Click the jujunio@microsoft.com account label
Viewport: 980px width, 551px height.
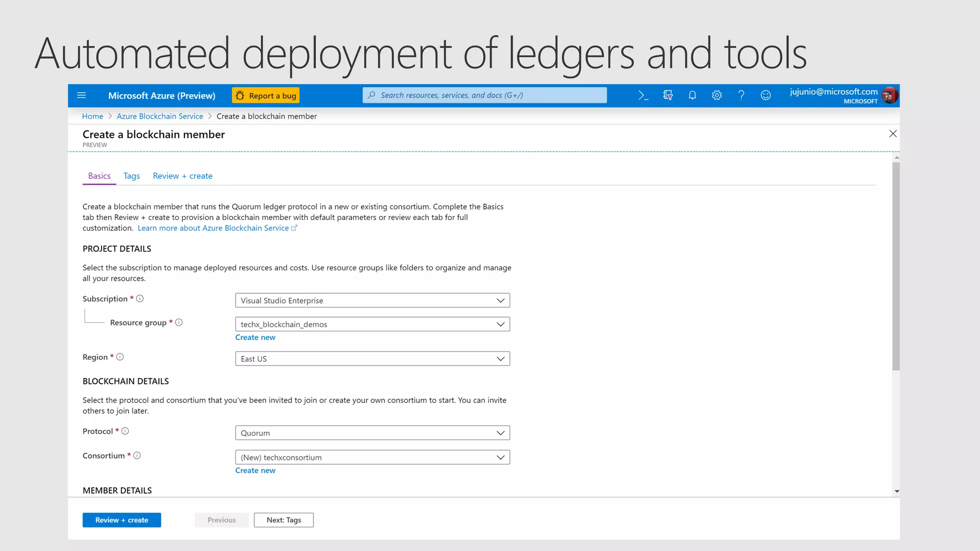834,92
